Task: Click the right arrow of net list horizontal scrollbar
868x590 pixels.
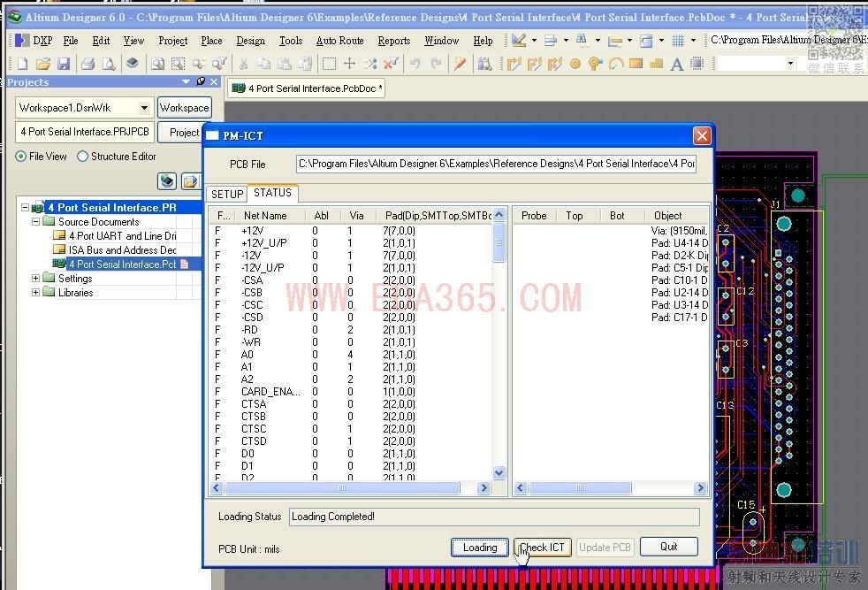Action: pos(483,488)
